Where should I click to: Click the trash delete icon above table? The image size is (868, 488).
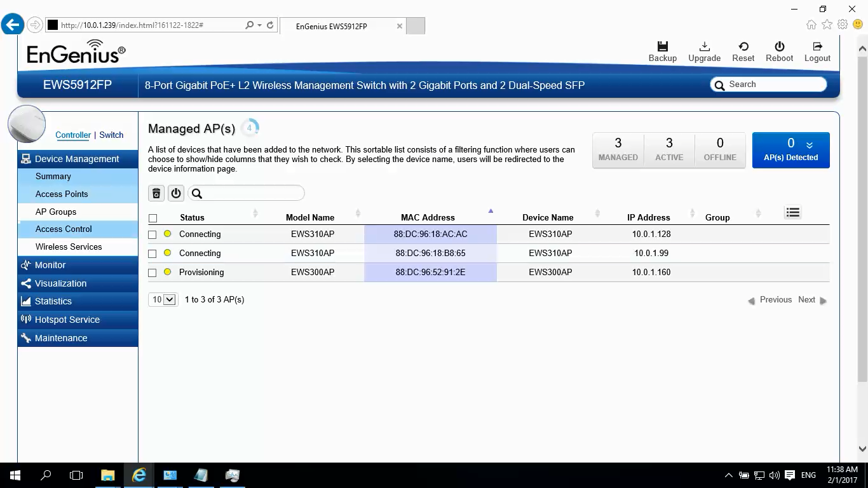click(x=156, y=193)
